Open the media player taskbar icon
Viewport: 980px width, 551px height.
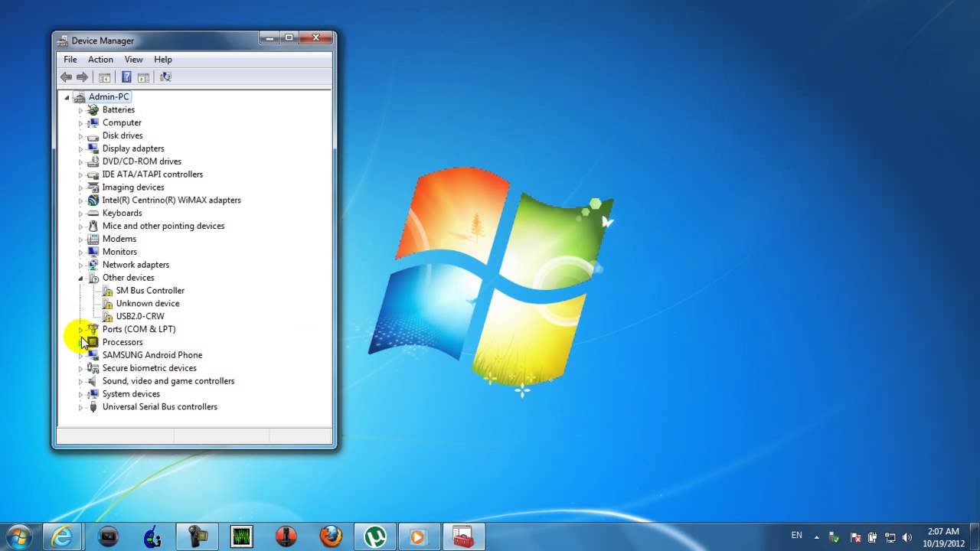(x=417, y=536)
